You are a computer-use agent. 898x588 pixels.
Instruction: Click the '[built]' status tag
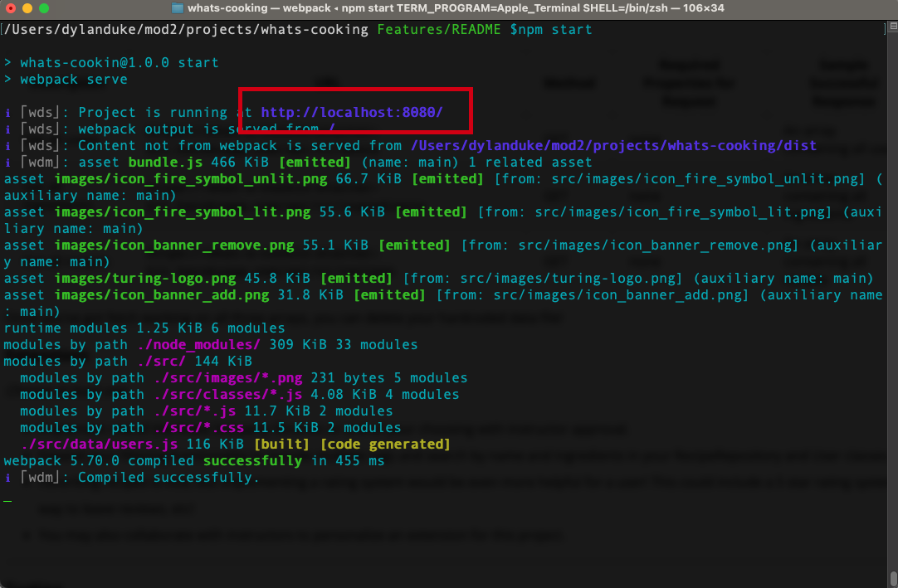click(x=281, y=445)
